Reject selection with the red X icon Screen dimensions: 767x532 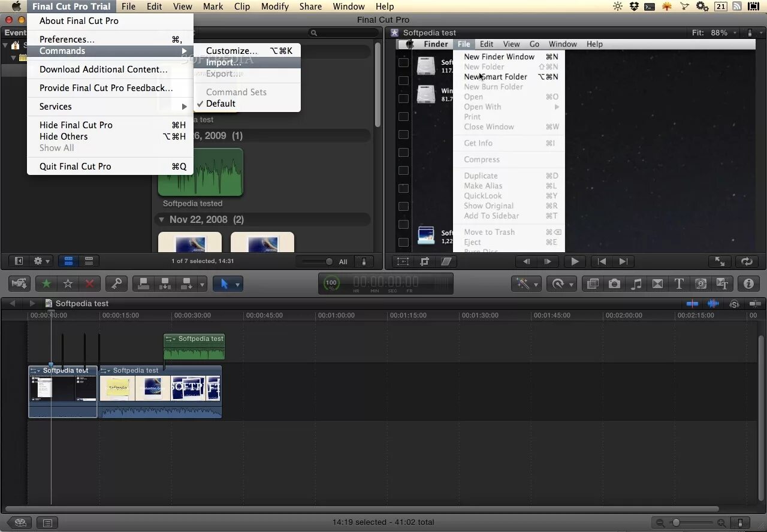click(x=89, y=283)
